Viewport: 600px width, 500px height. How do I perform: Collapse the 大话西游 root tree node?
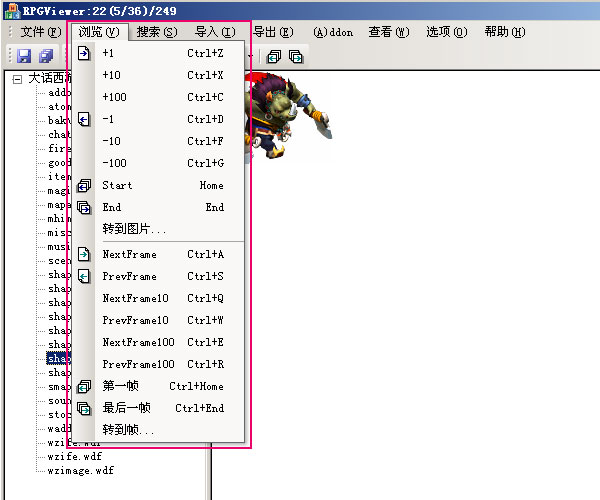[17, 79]
